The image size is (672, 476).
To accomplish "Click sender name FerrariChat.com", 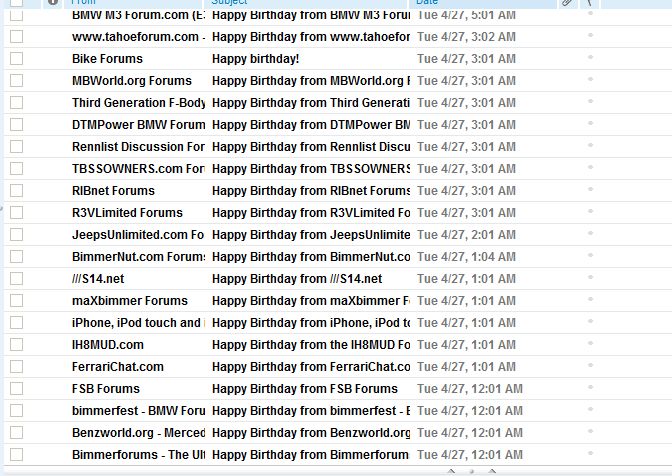I will pos(118,367).
